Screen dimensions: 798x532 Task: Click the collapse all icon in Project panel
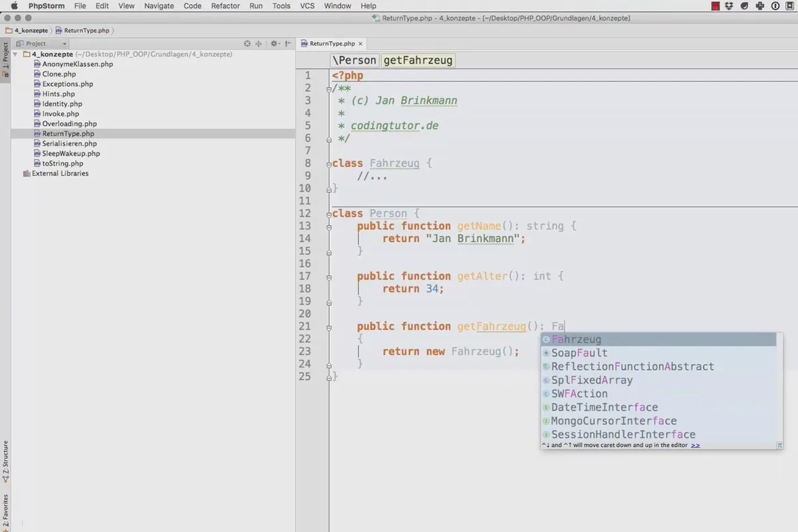[x=259, y=43]
